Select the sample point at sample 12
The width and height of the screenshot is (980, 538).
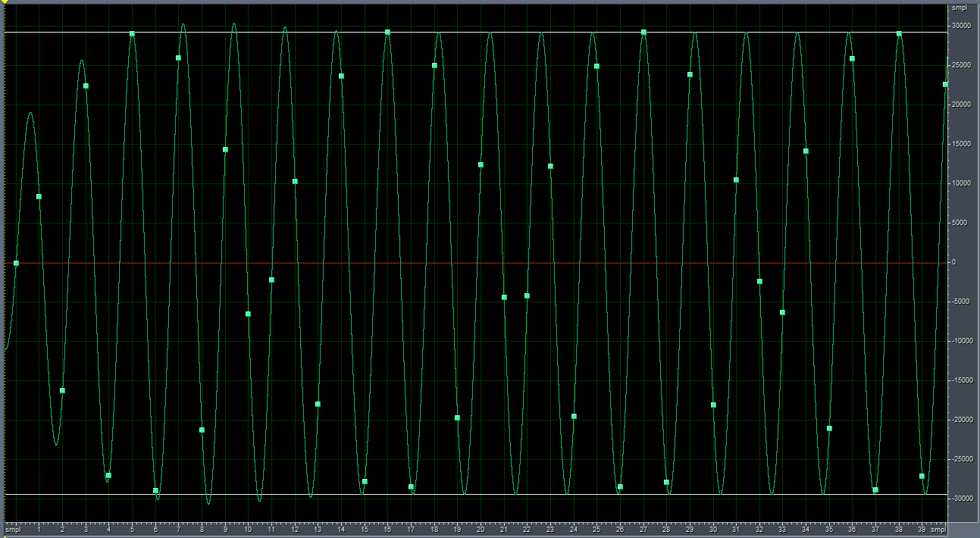pos(295,181)
